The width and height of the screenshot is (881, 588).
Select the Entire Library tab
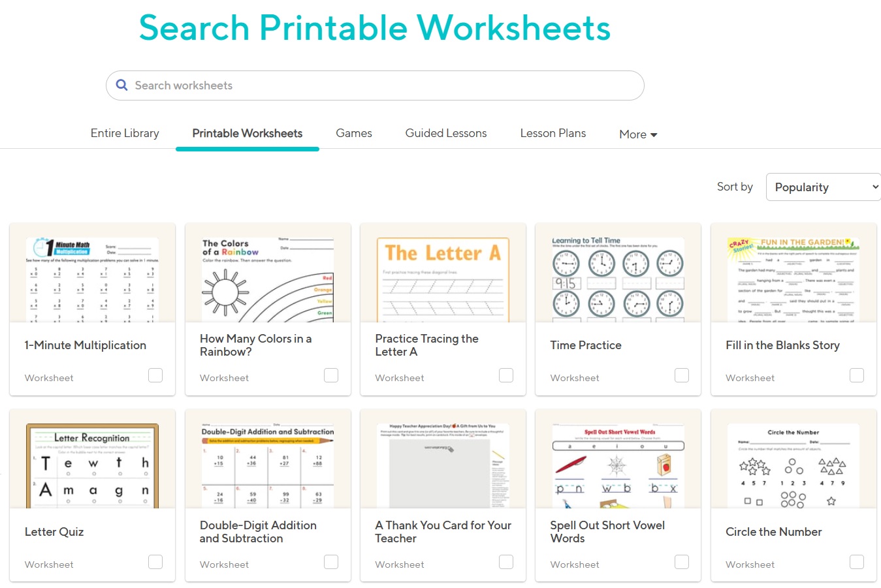point(125,132)
